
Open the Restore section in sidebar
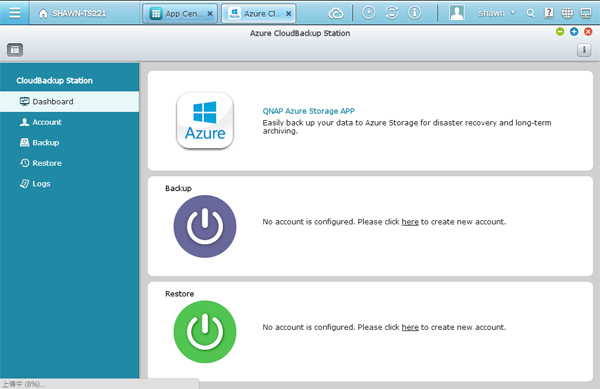coord(70,163)
